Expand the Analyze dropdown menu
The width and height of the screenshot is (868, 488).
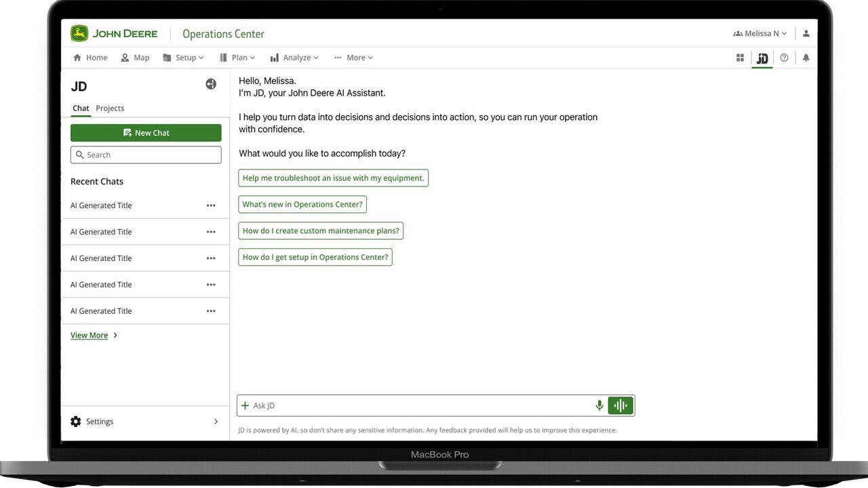294,58
